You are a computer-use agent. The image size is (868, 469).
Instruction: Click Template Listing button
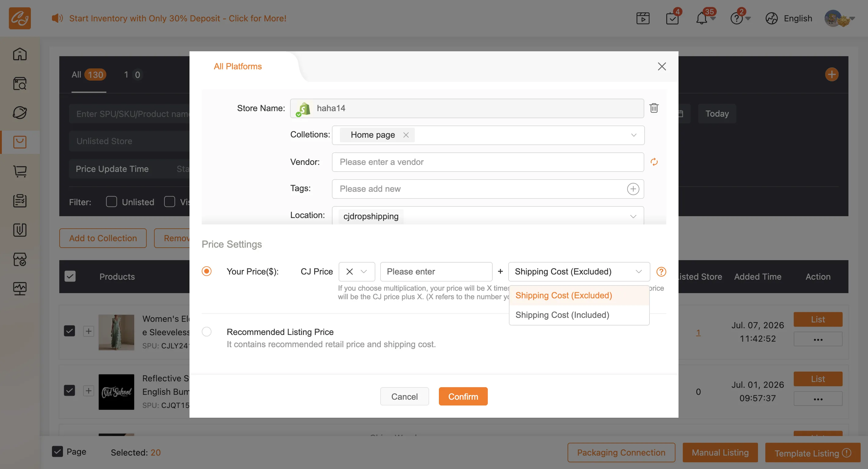click(813, 453)
